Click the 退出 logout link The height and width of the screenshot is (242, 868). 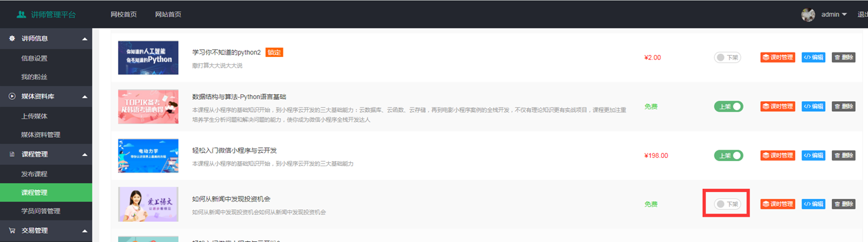pyautogui.click(x=862, y=15)
